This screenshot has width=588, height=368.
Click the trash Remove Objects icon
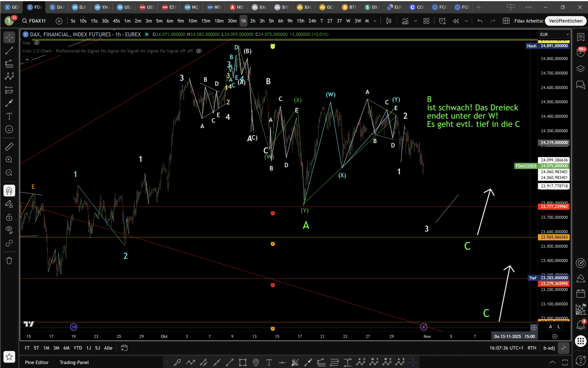click(9, 261)
